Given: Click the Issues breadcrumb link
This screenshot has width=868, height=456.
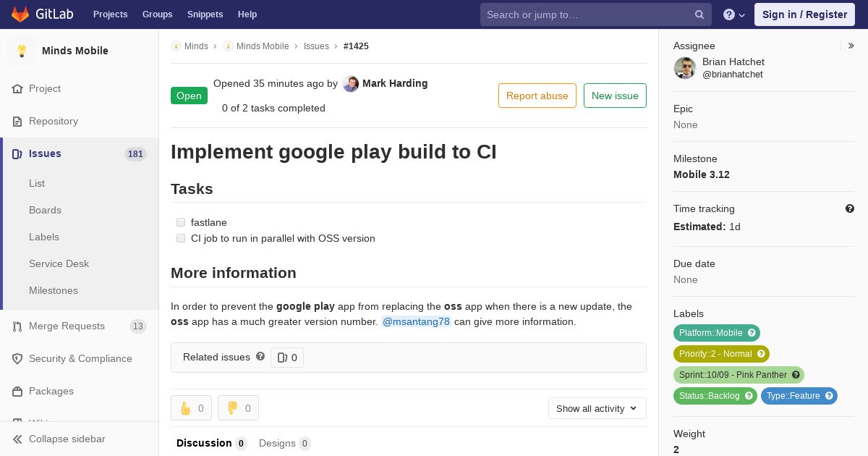Looking at the screenshot, I should pos(316,46).
